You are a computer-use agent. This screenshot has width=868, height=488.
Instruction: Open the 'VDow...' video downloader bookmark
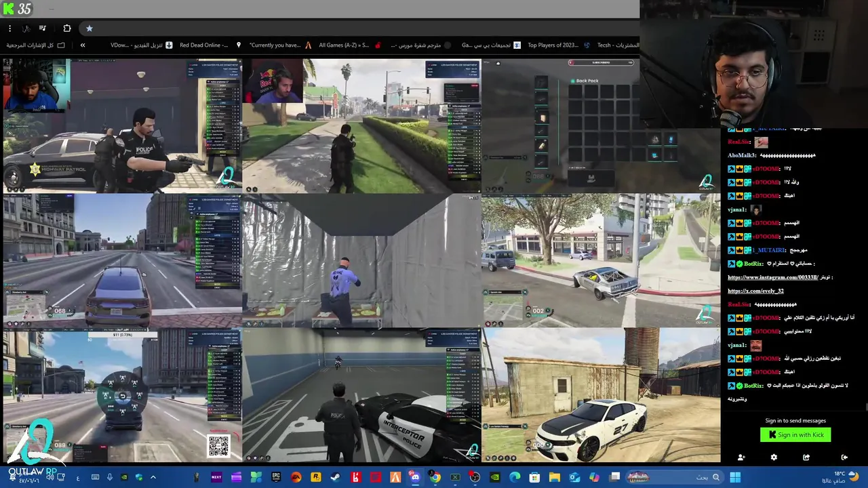[x=142, y=45]
